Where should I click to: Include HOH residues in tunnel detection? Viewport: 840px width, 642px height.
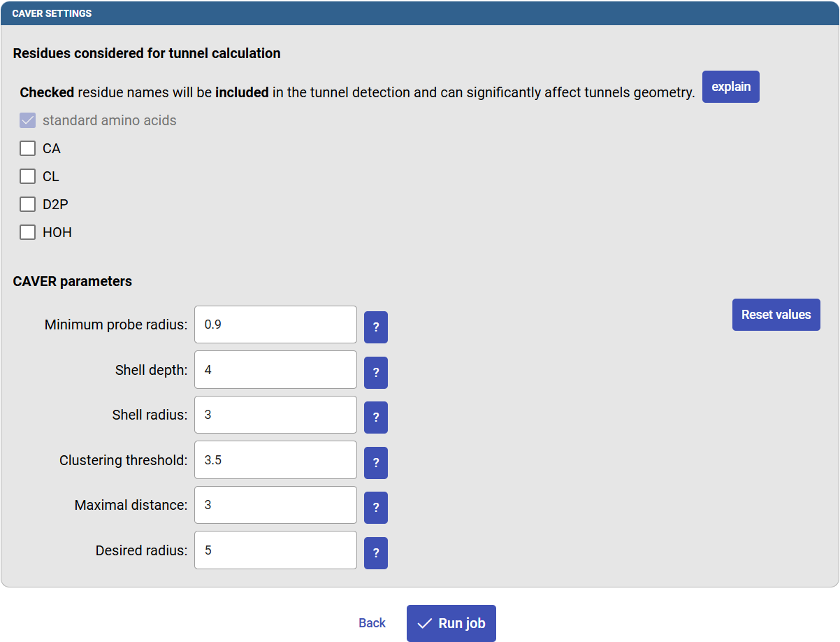coord(27,232)
